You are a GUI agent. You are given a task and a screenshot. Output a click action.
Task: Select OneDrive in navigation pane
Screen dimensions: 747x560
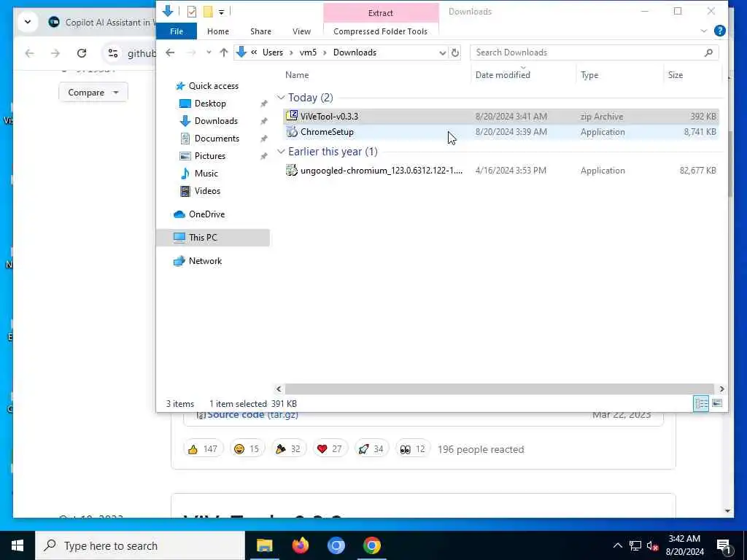click(206, 214)
